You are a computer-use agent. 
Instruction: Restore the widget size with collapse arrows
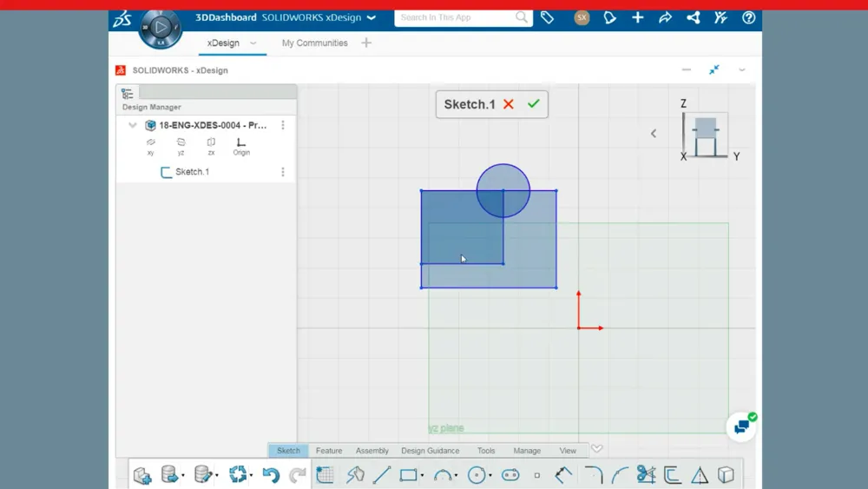tap(714, 69)
